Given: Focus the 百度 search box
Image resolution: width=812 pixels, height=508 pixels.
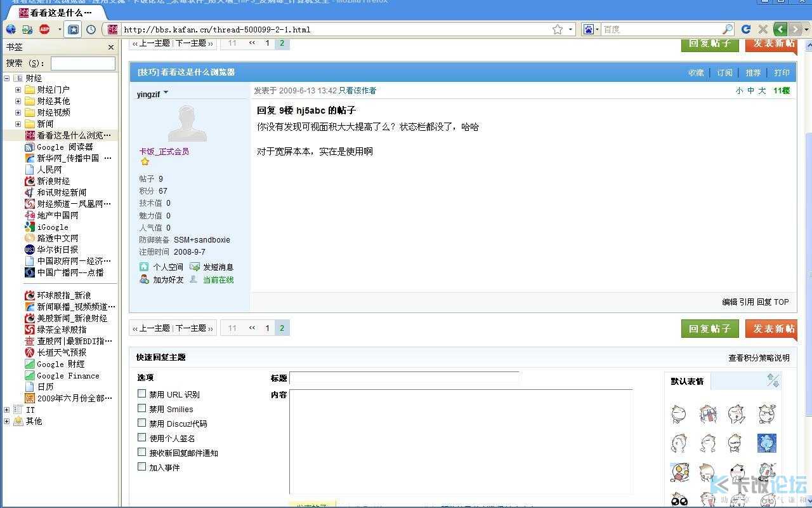Looking at the screenshot, I should click(662, 29).
